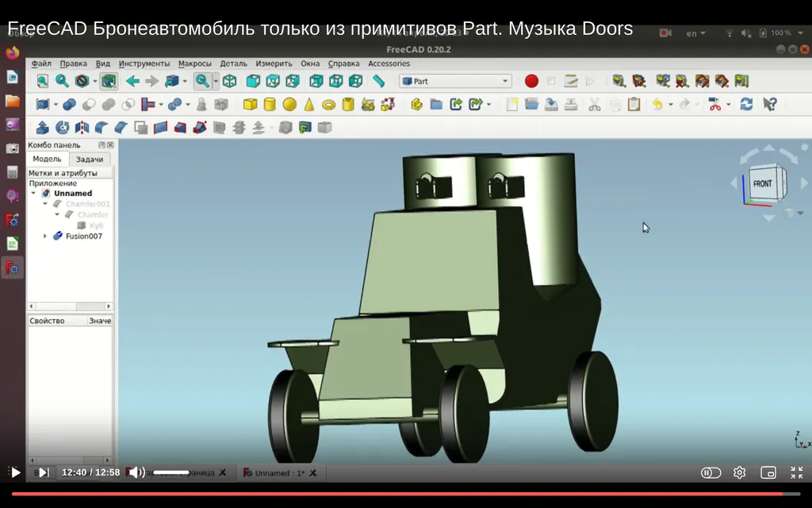Create a yellow Cube primitive
The height and width of the screenshot is (508, 812).
(250, 105)
